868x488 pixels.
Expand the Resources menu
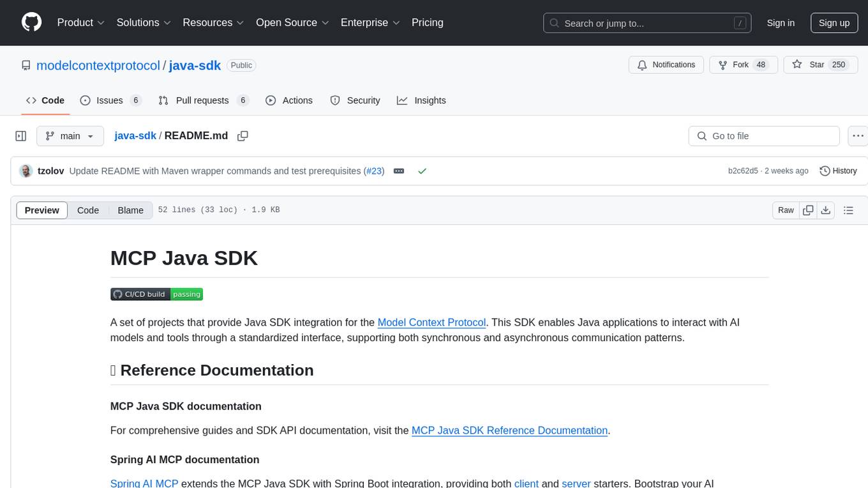click(213, 22)
